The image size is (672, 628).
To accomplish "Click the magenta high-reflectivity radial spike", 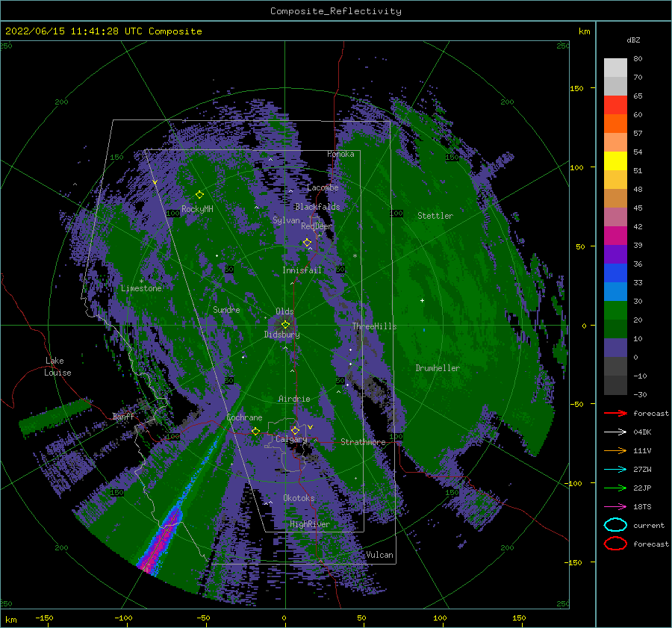I will click(x=161, y=541).
